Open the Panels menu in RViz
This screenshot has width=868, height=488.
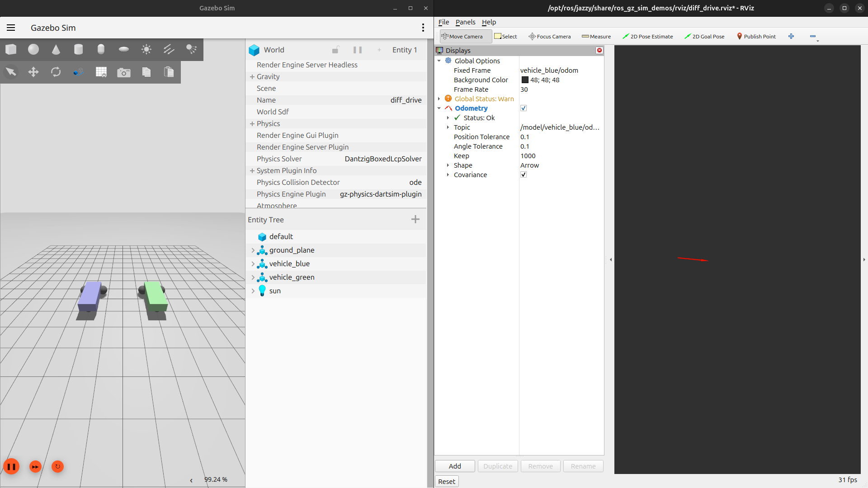[x=465, y=22]
